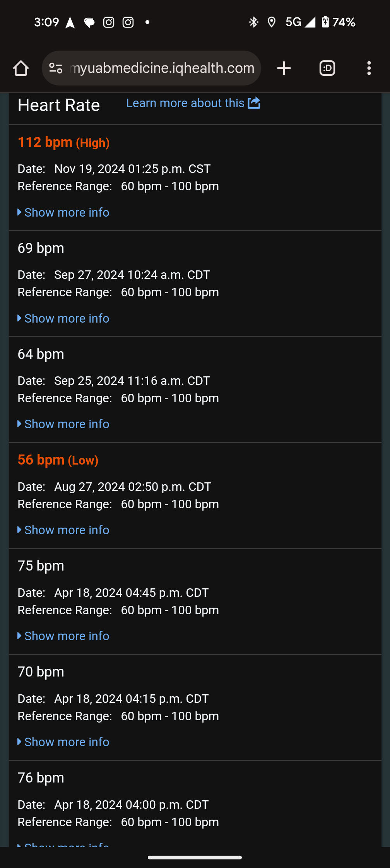The height and width of the screenshot is (868, 390).
Task: Tap the bottom navigation gesture handle
Action: pyautogui.click(x=195, y=857)
